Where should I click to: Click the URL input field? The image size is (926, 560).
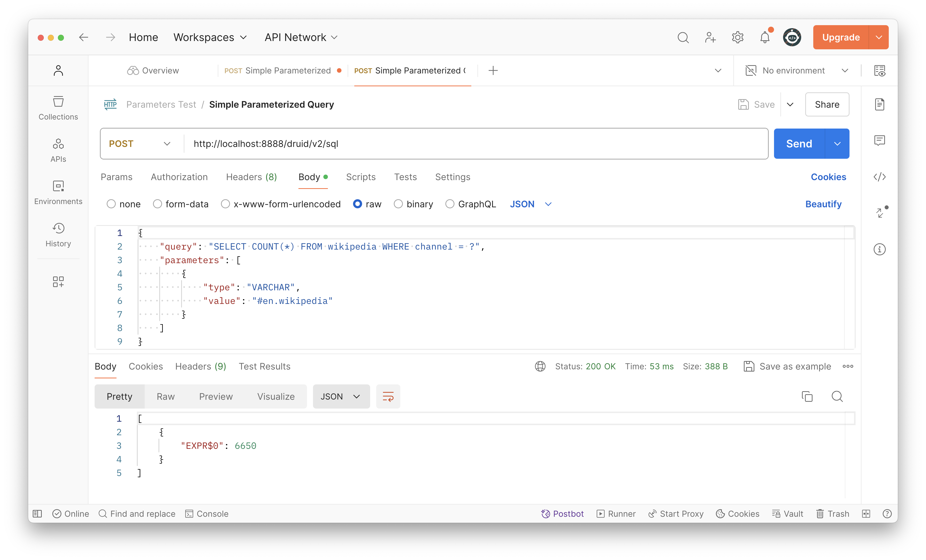tap(474, 143)
